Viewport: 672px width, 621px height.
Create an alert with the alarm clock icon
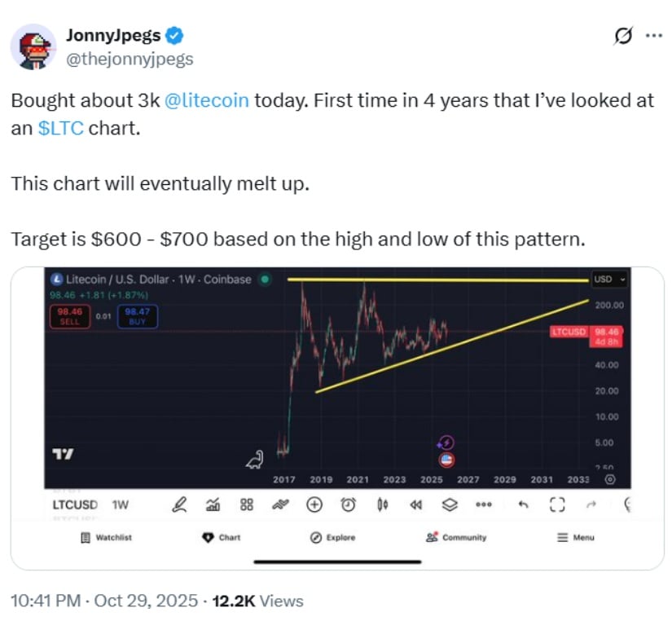click(x=348, y=504)
